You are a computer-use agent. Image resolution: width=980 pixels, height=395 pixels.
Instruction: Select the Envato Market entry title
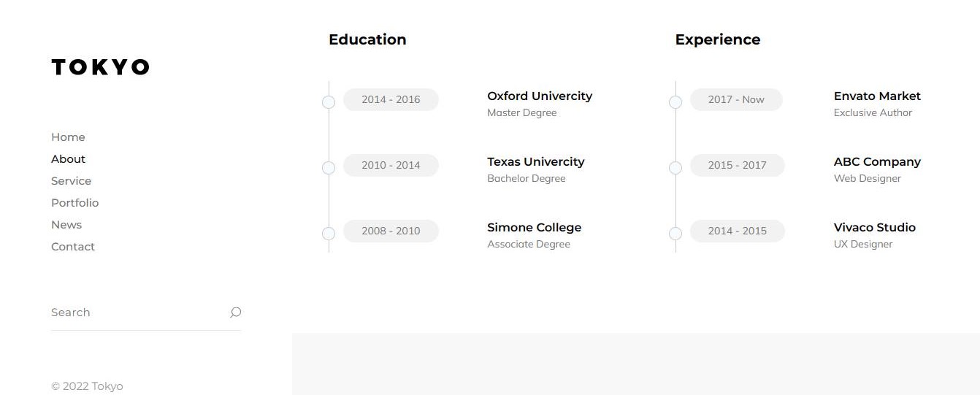point(877,96)
